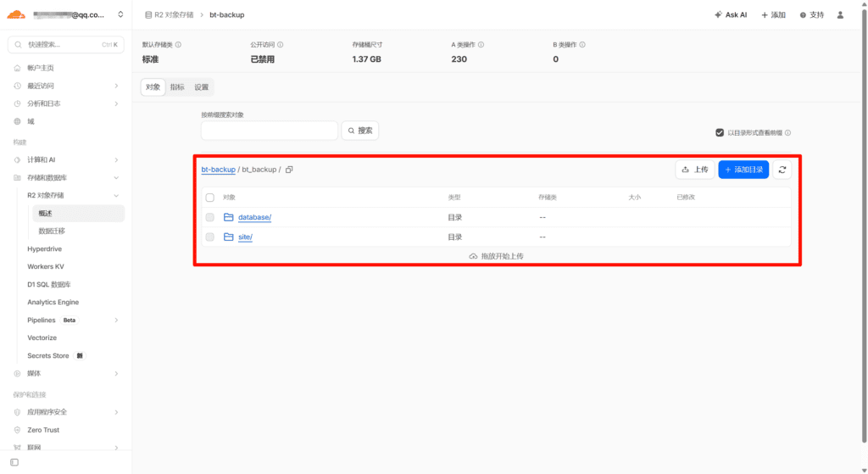Switch to the 设置 tab
This screenshot has height=474, width=868.
tap(201, 86)
